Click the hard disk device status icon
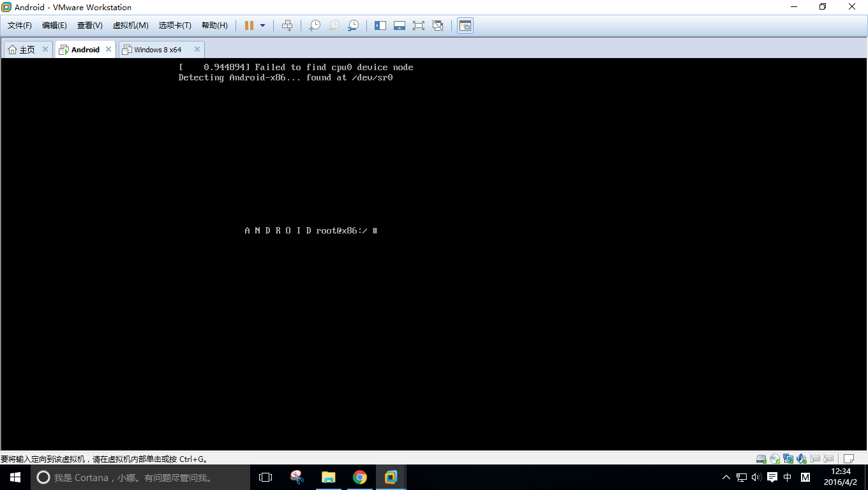 [x=761, y=459]
